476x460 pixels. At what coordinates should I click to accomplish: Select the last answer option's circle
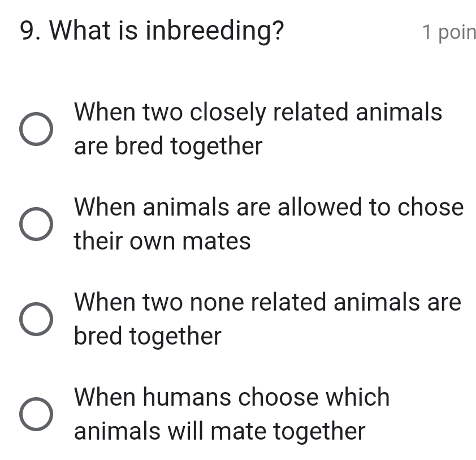(x=37, y=414)
